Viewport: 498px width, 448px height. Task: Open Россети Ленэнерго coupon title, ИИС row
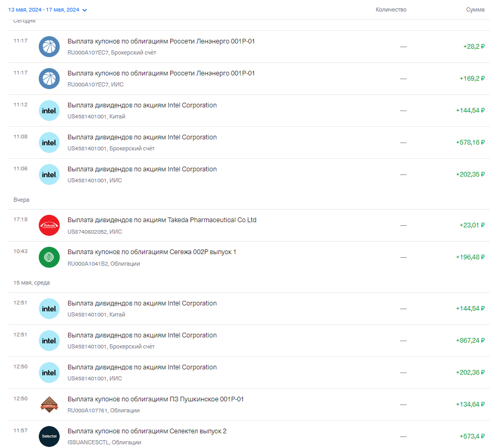point(161,73)
